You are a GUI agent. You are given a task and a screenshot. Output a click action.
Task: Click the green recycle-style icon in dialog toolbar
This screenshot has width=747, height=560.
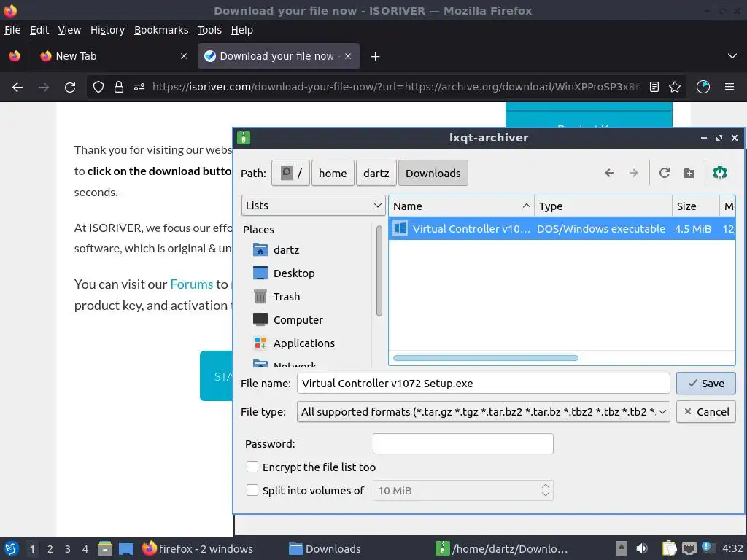coord(719,172)
